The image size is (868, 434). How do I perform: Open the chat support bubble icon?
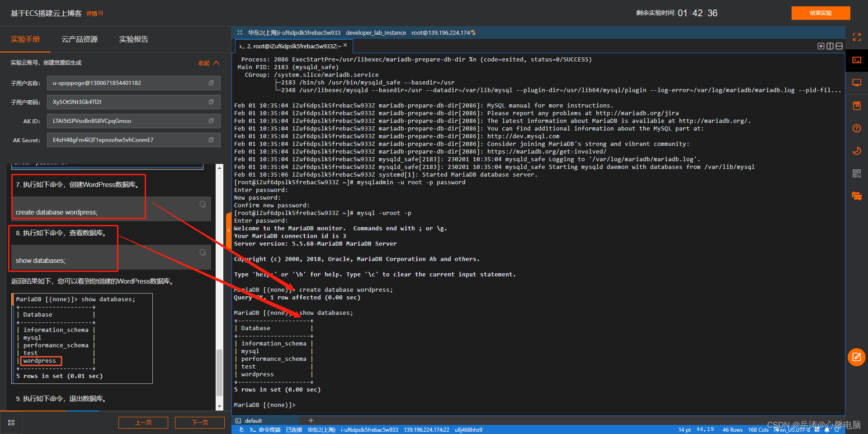[857, 196]
